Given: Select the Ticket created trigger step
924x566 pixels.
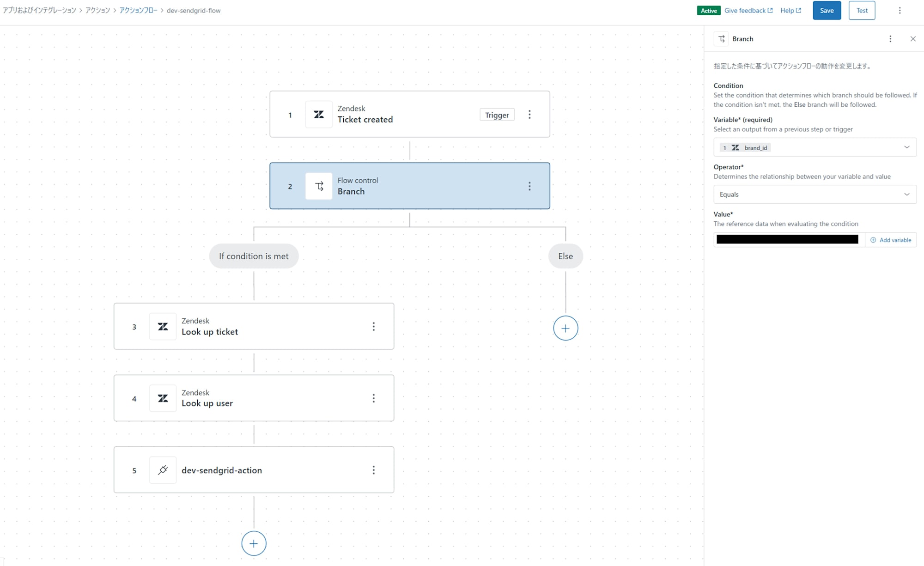Looking at the screenshot, I should tap(410, 114).
